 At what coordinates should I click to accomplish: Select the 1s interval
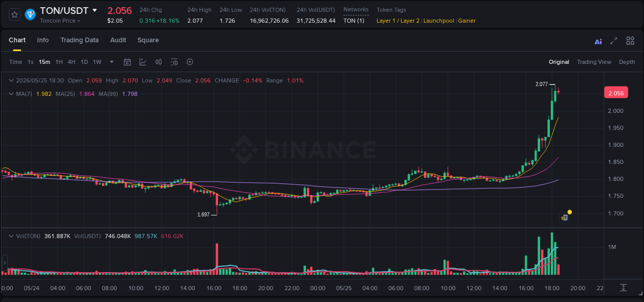coord(30,62)
